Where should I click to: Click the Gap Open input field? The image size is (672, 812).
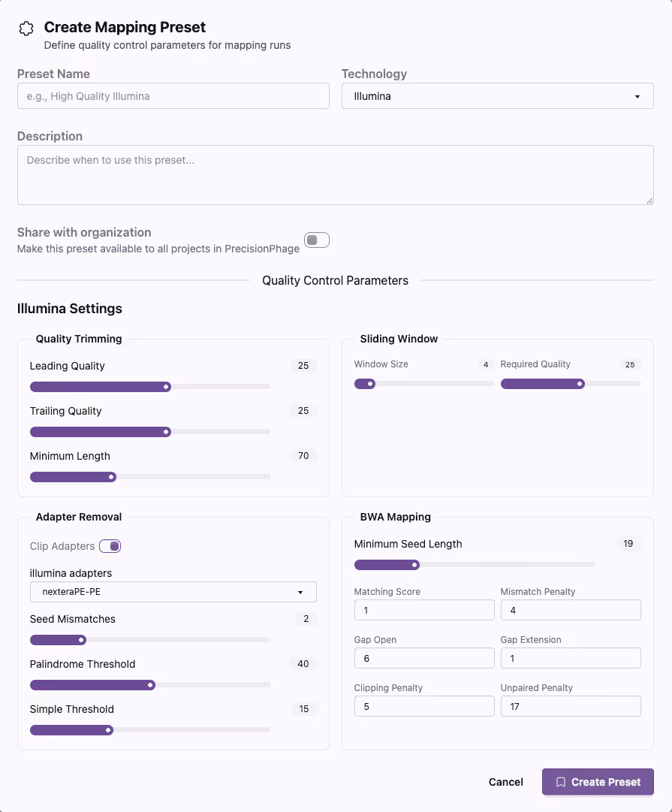click(424, 658)
